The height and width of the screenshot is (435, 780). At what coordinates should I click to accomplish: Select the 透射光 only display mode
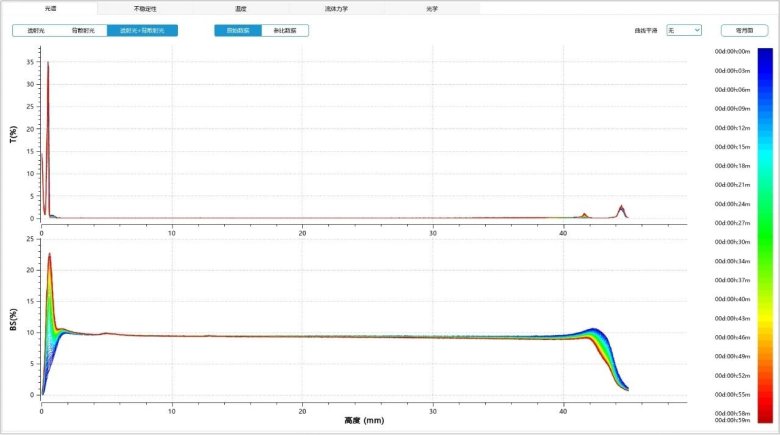[35, 31]
